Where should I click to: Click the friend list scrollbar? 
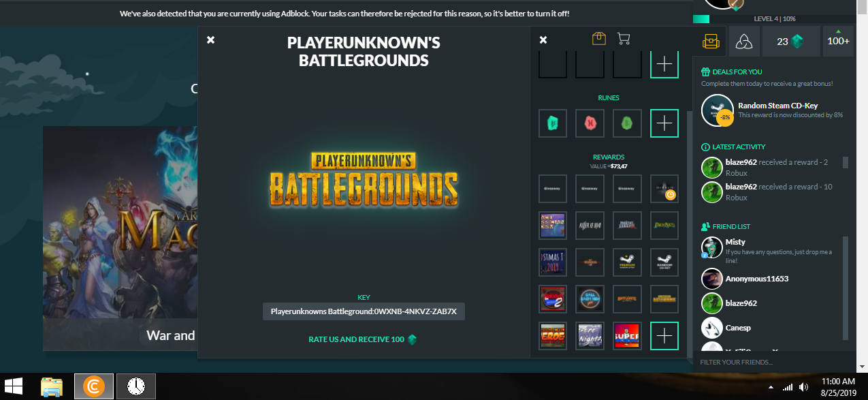coord(846,288)
